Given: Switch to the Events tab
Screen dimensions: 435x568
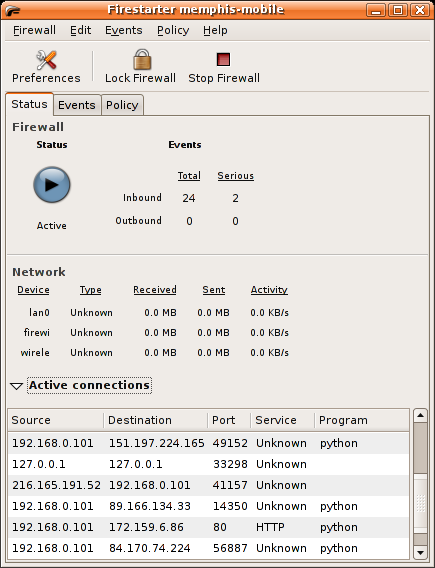Looking at the screenshot, I should pos(77,105).
